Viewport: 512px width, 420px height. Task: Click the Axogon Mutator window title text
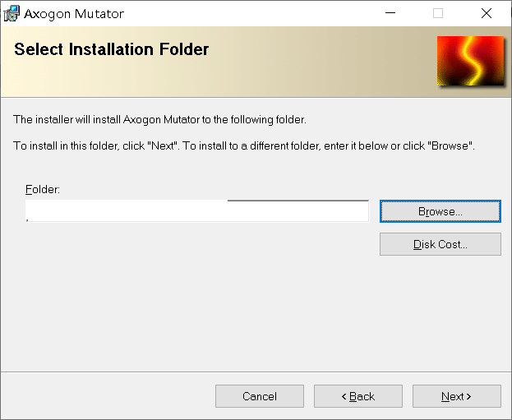74,14
